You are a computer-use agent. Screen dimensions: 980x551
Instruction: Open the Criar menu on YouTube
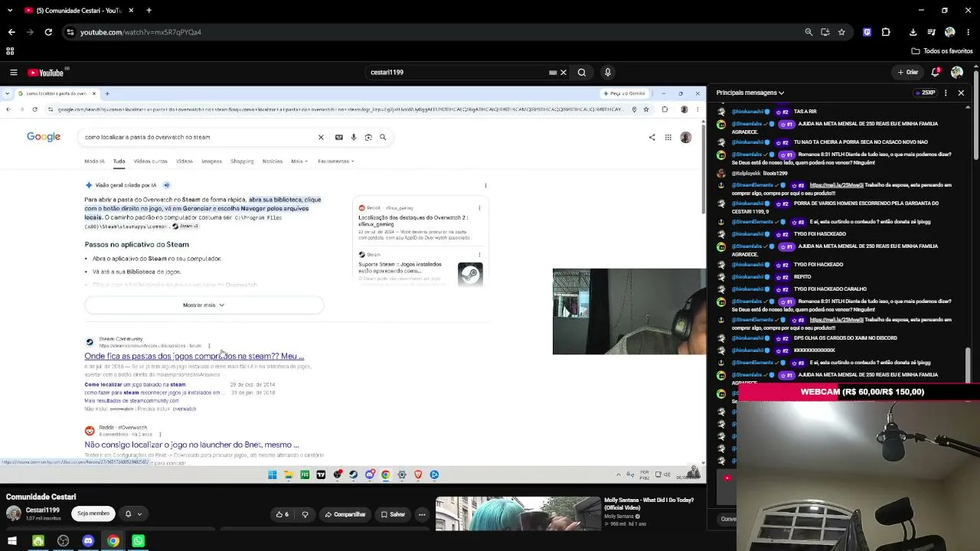tap(908, 73)
